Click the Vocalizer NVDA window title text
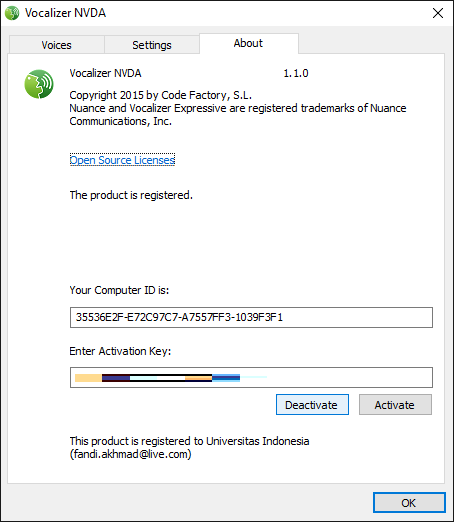This screenshot has width=454, height=522. point(65,13)
